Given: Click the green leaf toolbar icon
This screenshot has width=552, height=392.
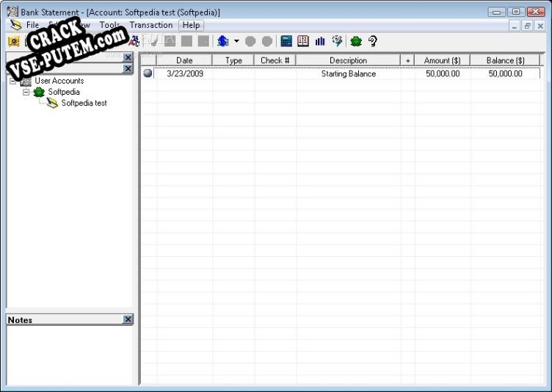Looking at the screenshot, I should point(356,41).
